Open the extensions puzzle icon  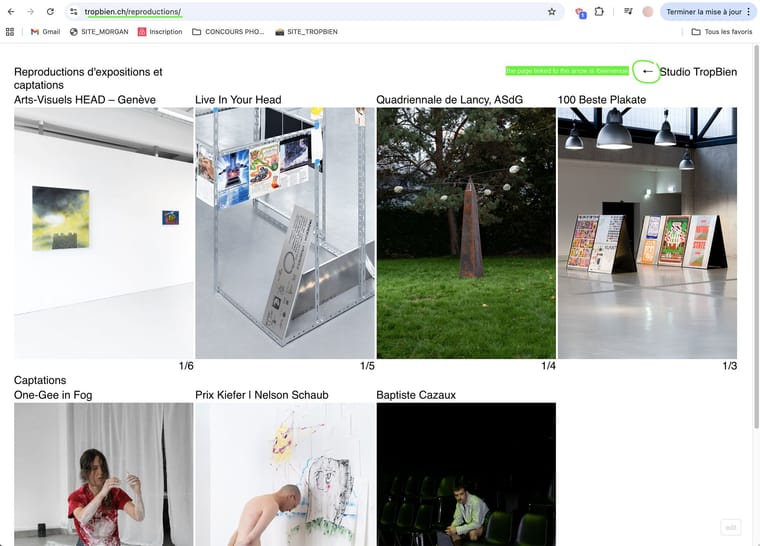click(x=599, y=12)
